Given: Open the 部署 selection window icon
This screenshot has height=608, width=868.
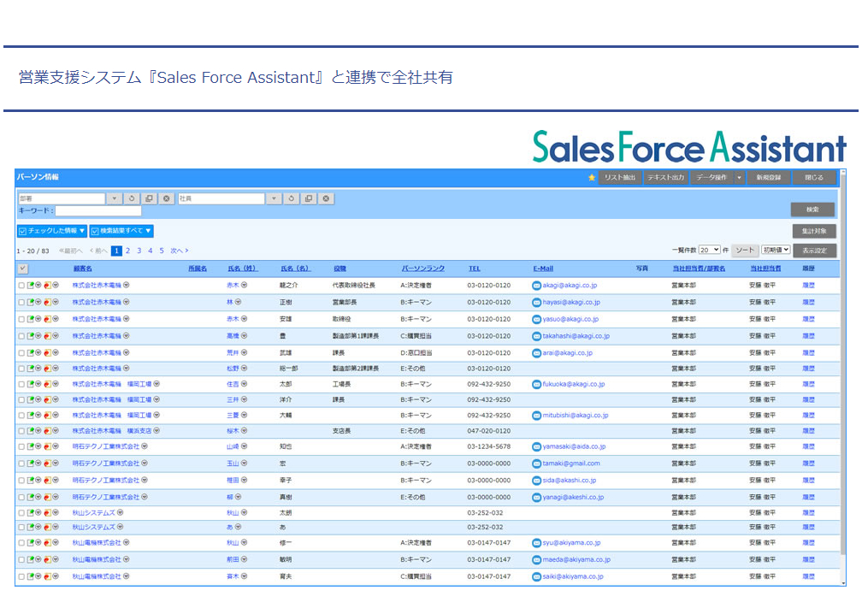Looking at the screenshot, I should [x=149, y=198].
